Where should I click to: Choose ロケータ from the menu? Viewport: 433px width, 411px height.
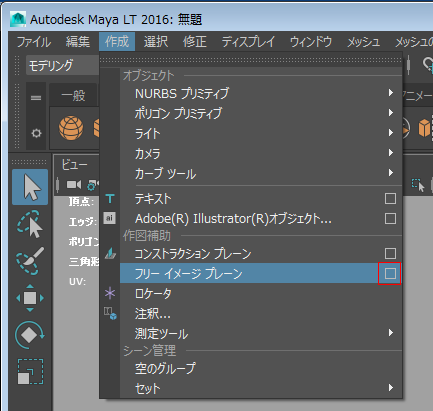pyautogui.click(x=261, y=293)
